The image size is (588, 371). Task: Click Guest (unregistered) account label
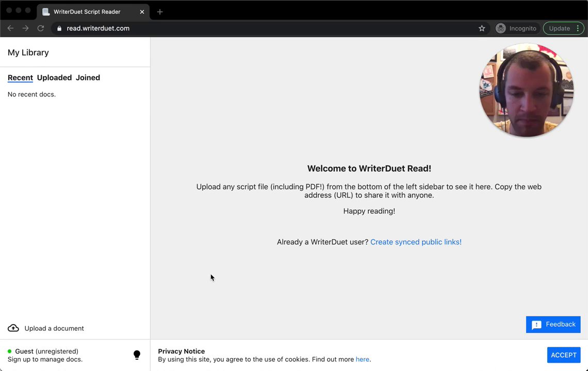click(46, 351)
